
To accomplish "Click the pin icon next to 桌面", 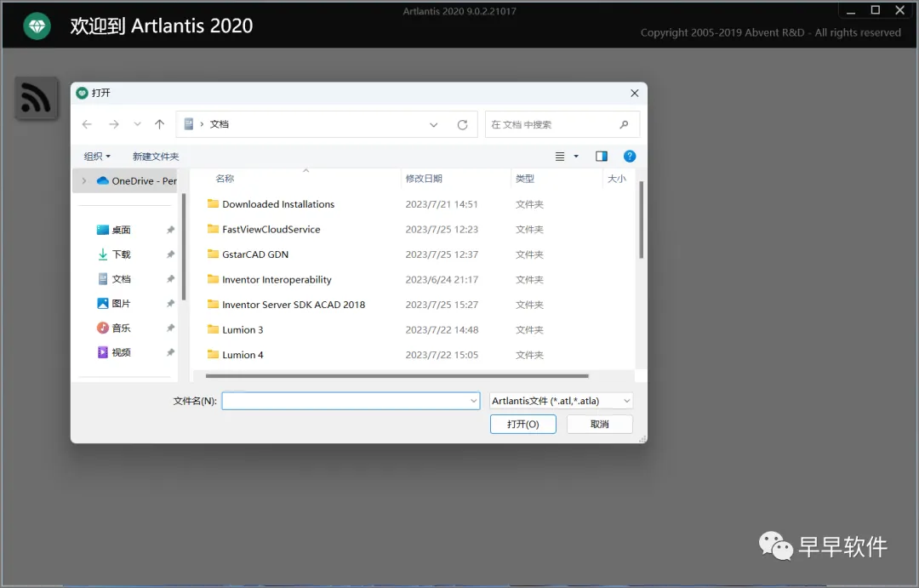I will click(x=170, y=230).
